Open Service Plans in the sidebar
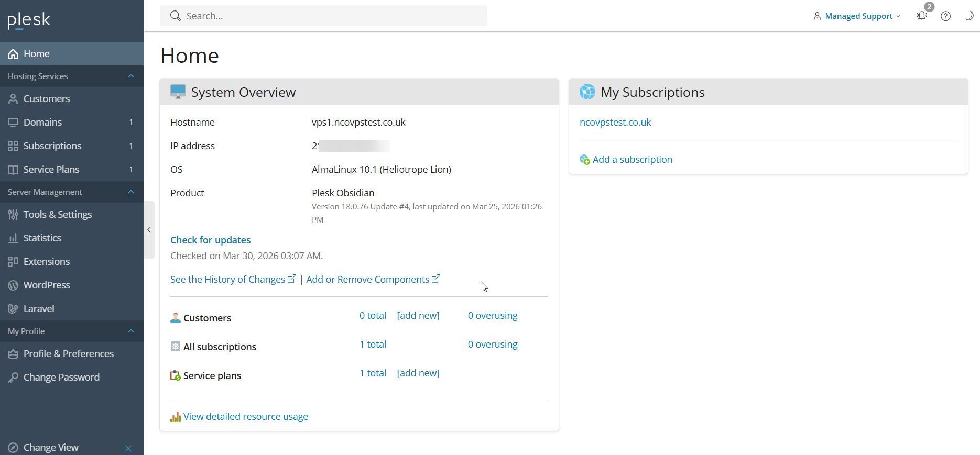This screenshot has width=980, height=455. click(x=72, y=170)
